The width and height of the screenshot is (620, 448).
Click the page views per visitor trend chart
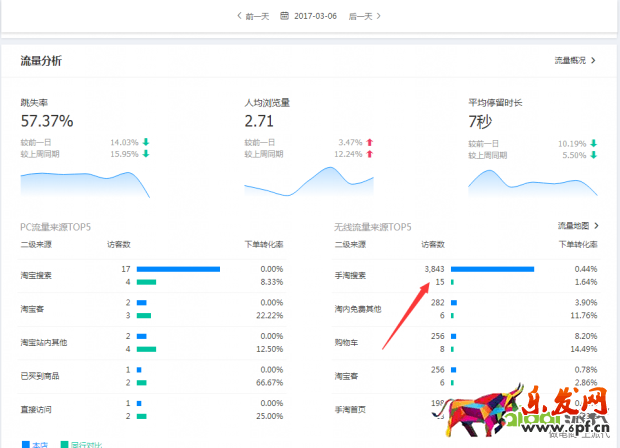pyautogui.click(x=309, y=181)
